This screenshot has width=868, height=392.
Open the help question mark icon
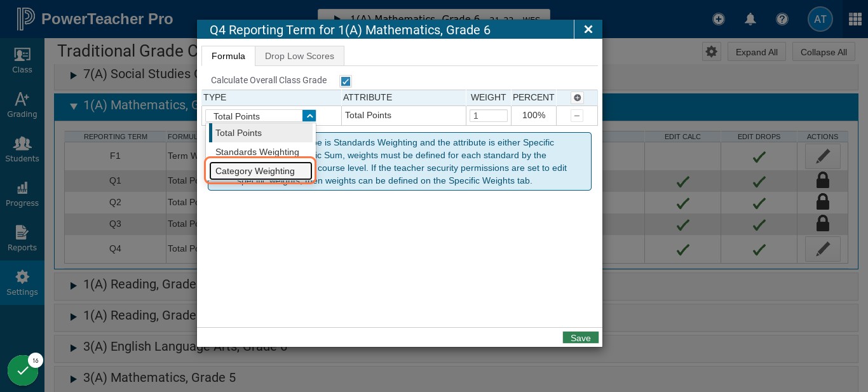pyautogui.click(x=782, y=19)
